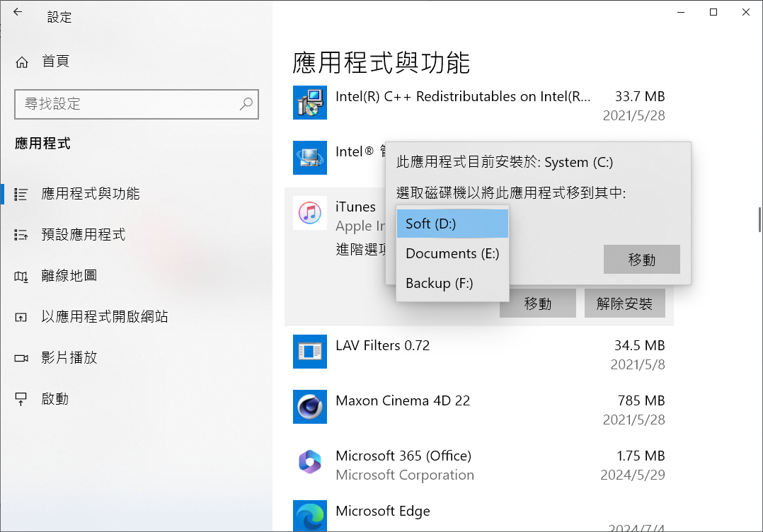Image resolution: width=763 pixels, height=532 pixels.
Task: Click the Intel® app computer icon
Action: tap(310, 158)
